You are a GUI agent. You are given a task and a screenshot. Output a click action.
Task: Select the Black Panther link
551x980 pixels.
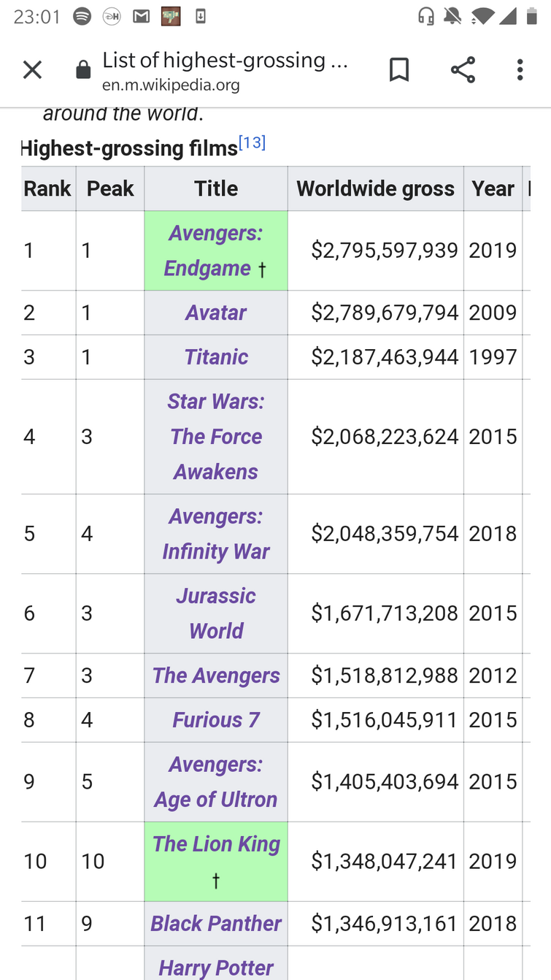click(216, 924)
